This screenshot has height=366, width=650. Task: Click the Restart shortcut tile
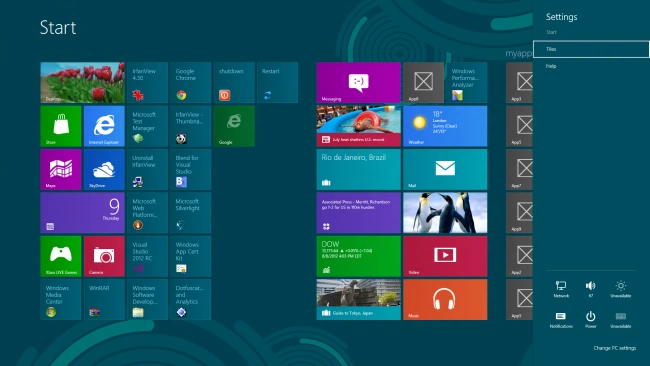tap(277, 82)
